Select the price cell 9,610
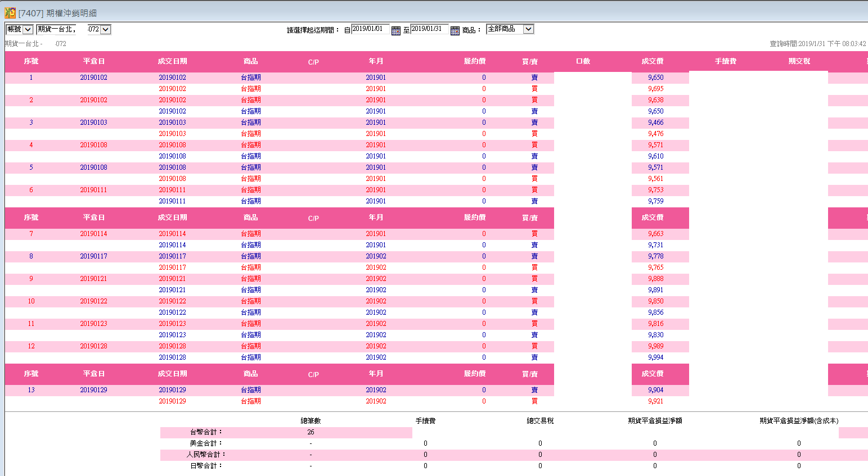 click(655, 156)
